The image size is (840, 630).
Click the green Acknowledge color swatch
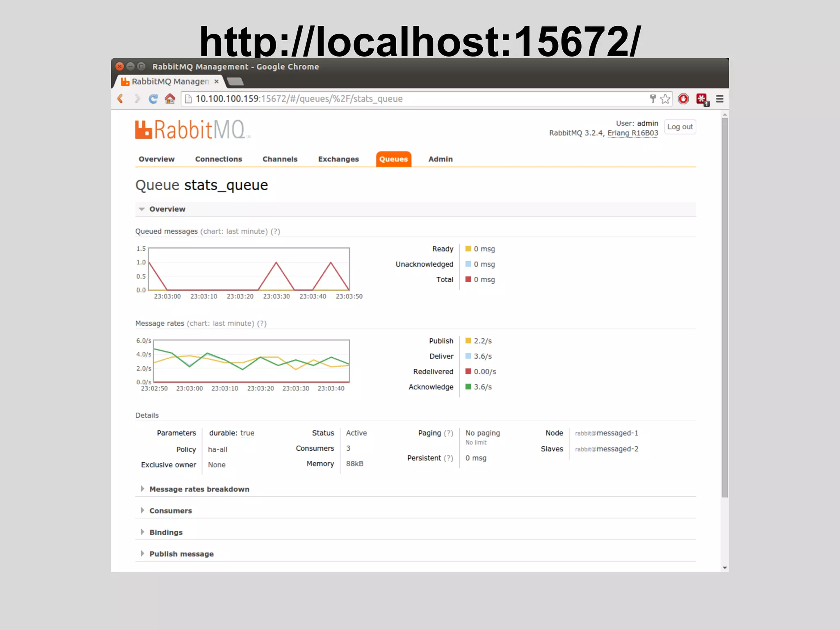coord(468,386)
